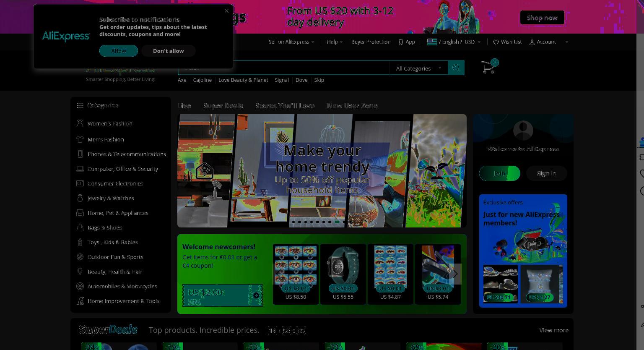Viewport: 644px width, 350px height.
Task: Click the Sign in button
Action: (x=547, y=173)
